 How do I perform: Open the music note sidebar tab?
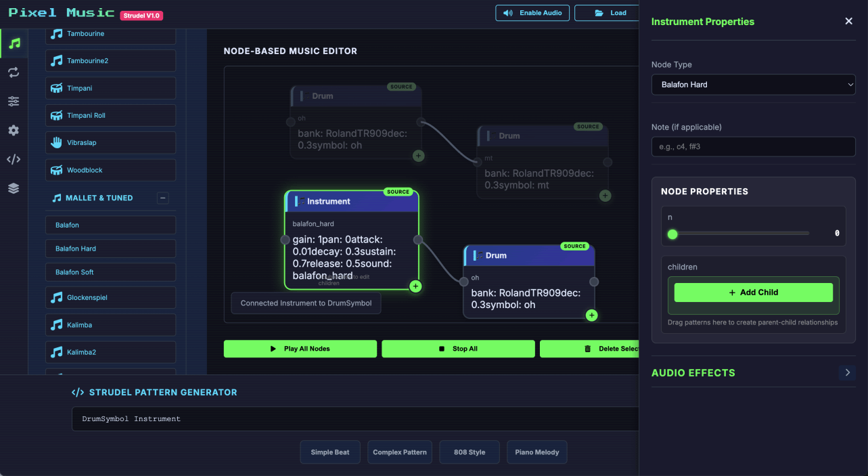coord(14,43)
